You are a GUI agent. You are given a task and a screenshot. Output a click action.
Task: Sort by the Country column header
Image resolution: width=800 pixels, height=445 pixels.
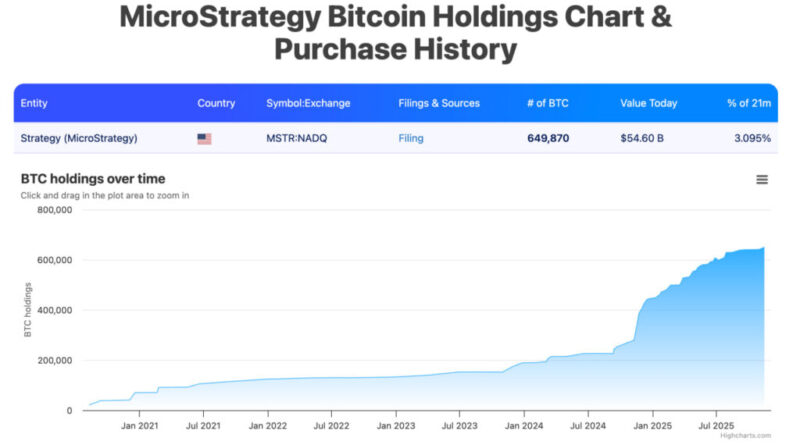pos(216,103)
